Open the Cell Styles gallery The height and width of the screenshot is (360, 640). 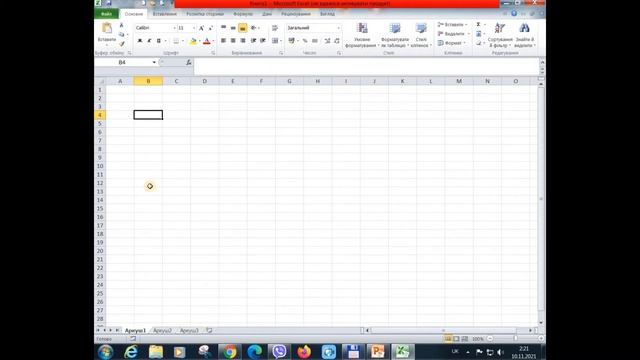[x=421, y=36]
